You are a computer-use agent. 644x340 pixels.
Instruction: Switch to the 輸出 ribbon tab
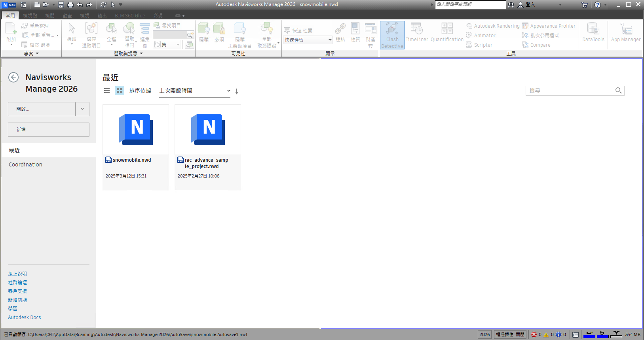tap(102, 15)
